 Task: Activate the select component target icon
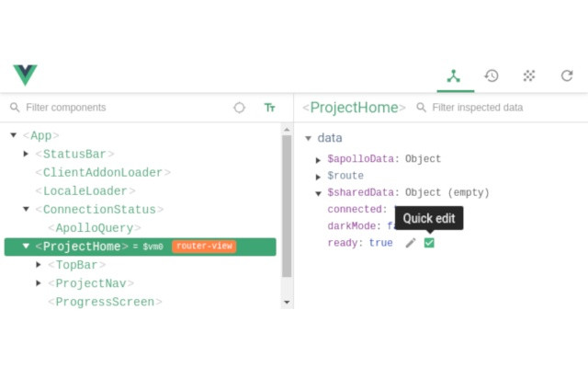240,108
